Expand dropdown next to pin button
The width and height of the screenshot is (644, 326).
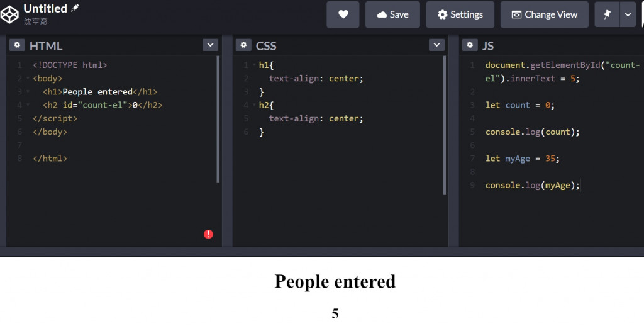coord(628,14)
